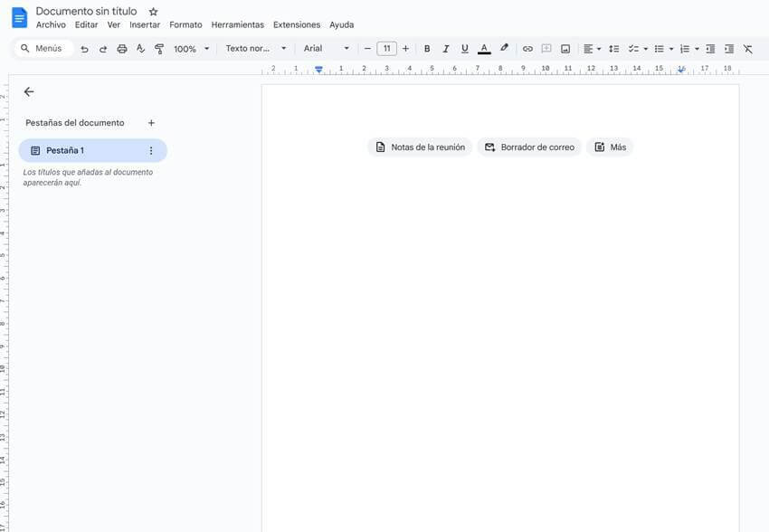Click the Borrador de correo chip
769x532 pixels.
click(529, 147)
